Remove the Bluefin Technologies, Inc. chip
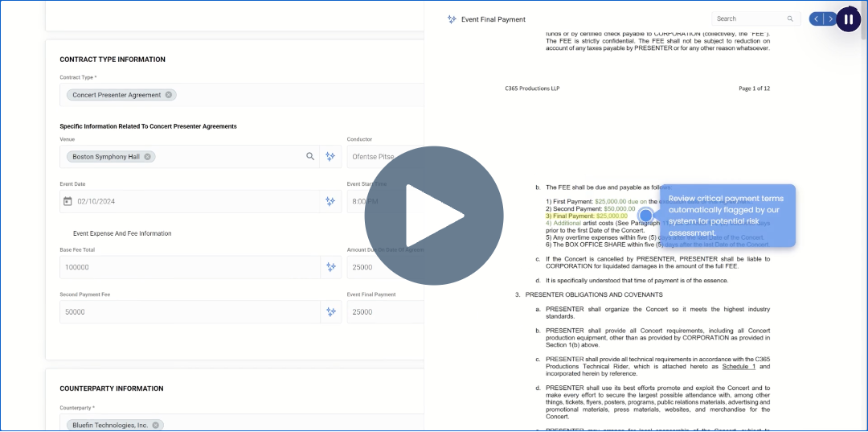Screen dimensions: 868x432 point(156,426)
